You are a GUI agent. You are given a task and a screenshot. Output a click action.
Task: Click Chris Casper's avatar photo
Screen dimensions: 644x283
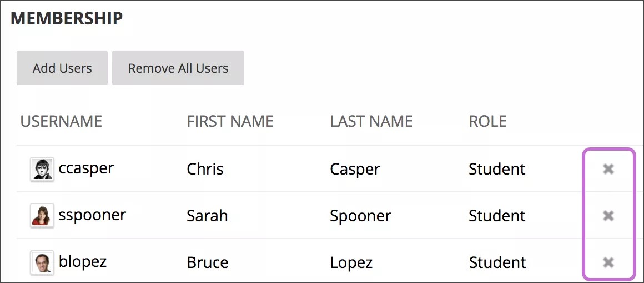click(x=42, y=169)
